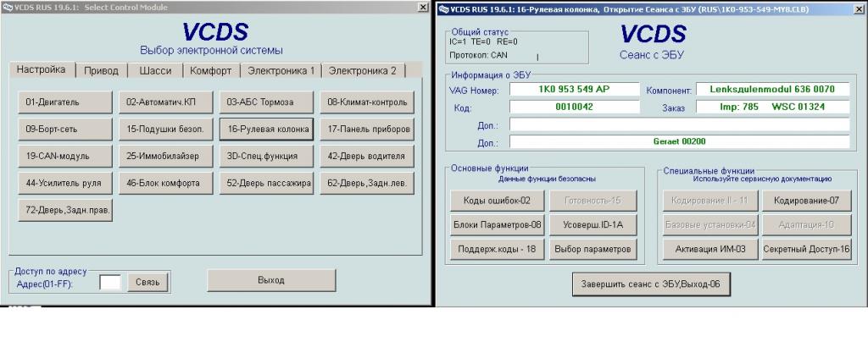
Task: Open the Комфорт tab
Action: [211, 70]
